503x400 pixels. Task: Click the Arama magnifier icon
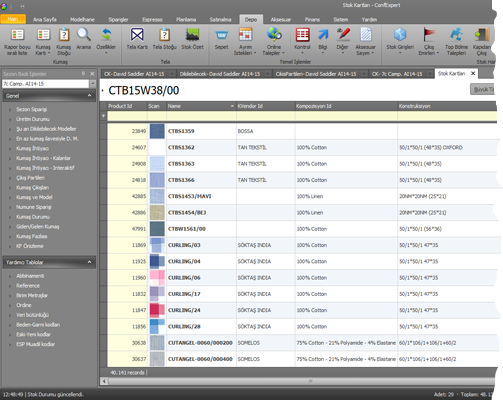pos(83,35)
